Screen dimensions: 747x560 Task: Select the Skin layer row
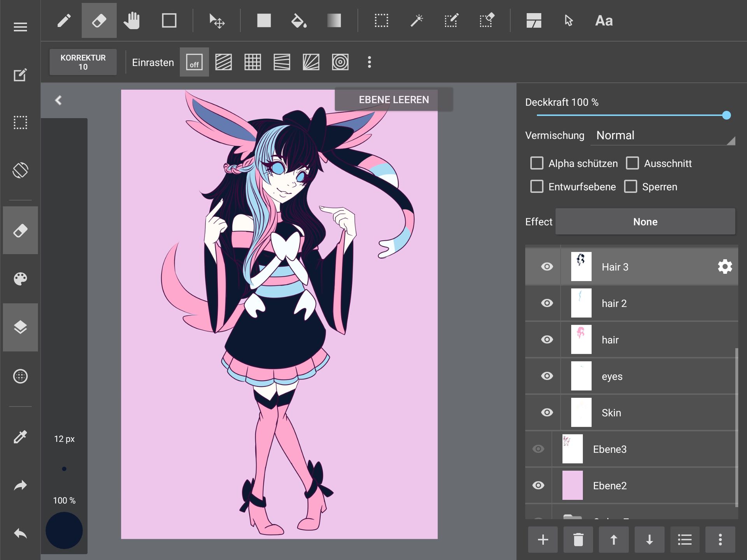pyautogui.click(x=631, y=413)
